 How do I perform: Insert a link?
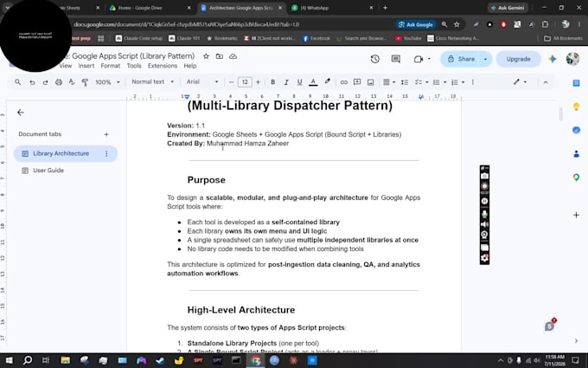[x=343, y=82]
